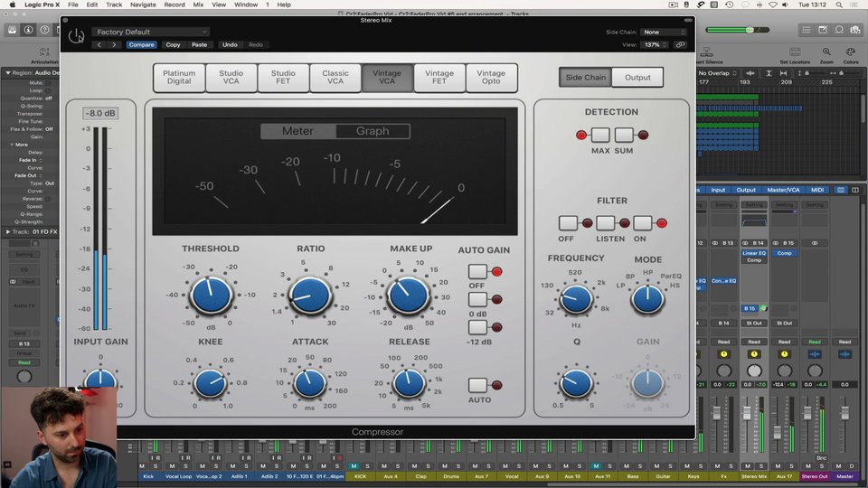
Task: Open the Logic library icon in toolbar
Action: coord(12,30)
